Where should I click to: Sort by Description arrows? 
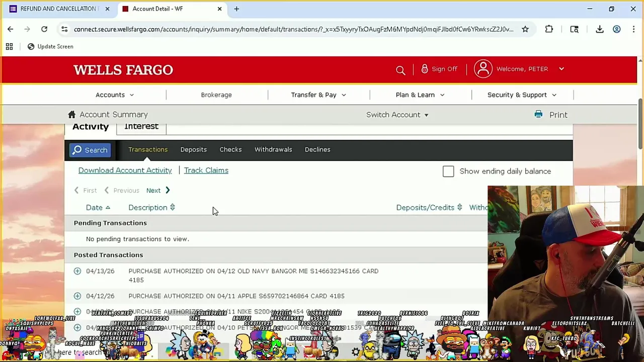172,208
